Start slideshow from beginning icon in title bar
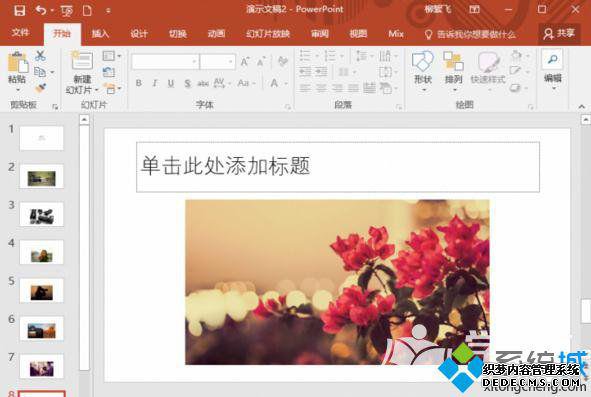Screen dimensions: 591x397 pyautogui.click(x=67, y=11)
